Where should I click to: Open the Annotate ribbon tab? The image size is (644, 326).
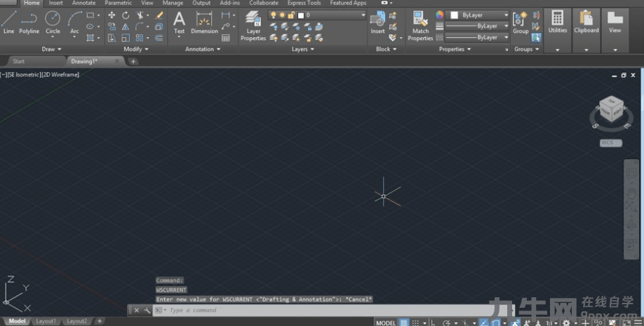click(x=83, y=3)
